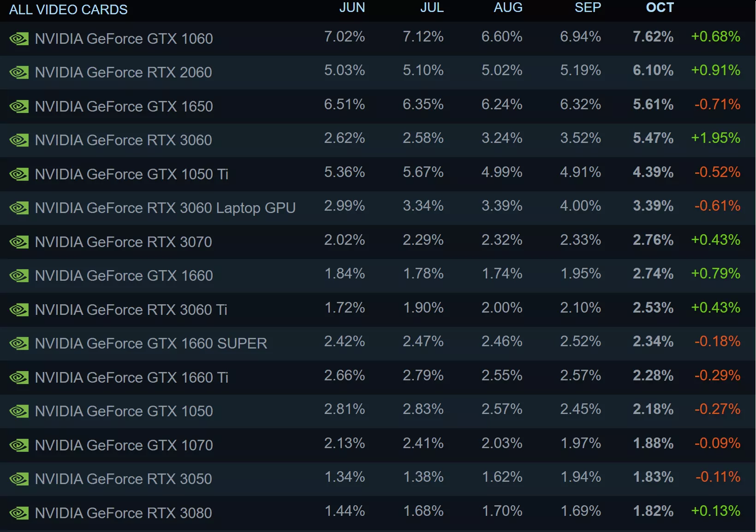Click NVIDIA logo beside GeForce RTX 3070

19,242
